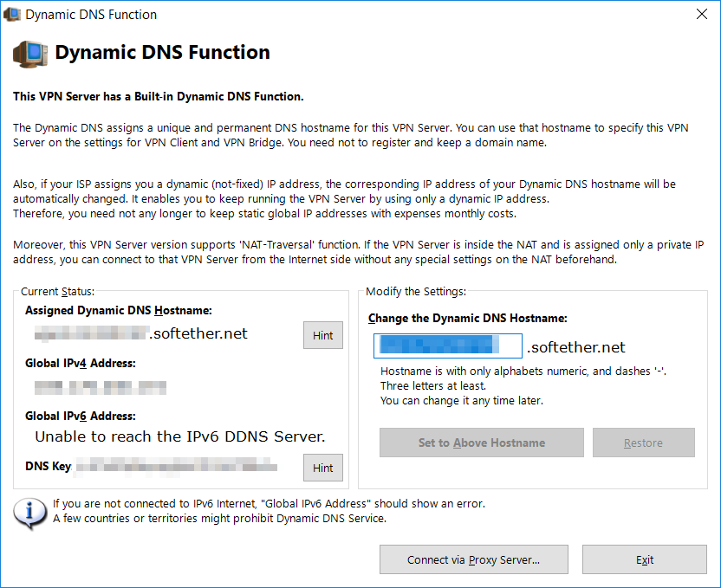Click the Restore button
Image resolution: width=721 pixels, height=588 pixels.
pos(643,443)
